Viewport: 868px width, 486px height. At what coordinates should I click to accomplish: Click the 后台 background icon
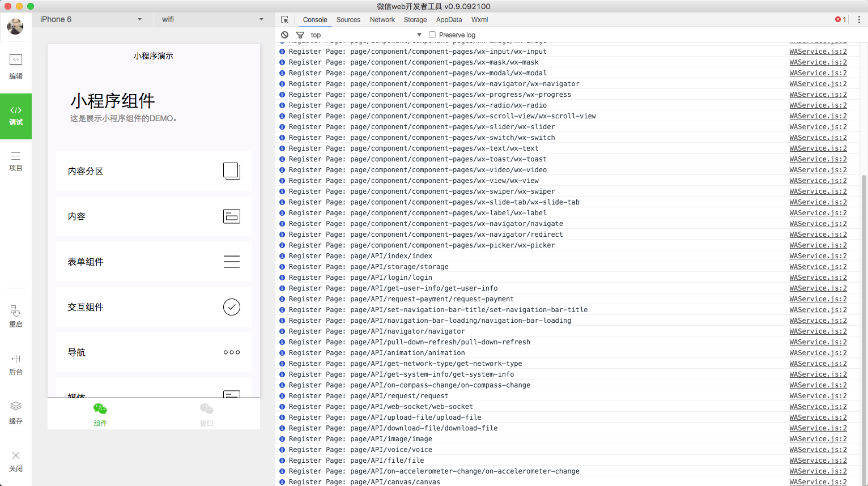pos(16,364)
